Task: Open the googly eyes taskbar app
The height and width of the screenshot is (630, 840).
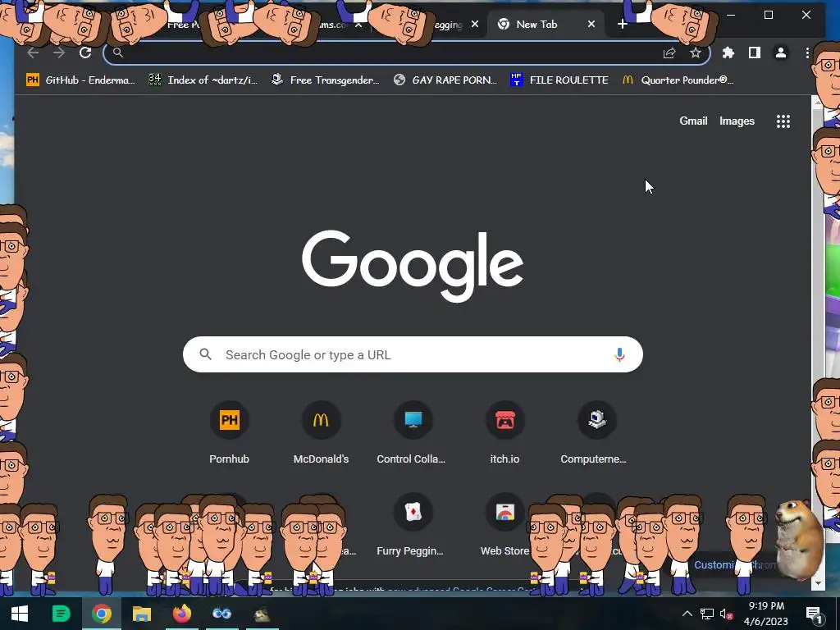Action: [x=221, y=614]
